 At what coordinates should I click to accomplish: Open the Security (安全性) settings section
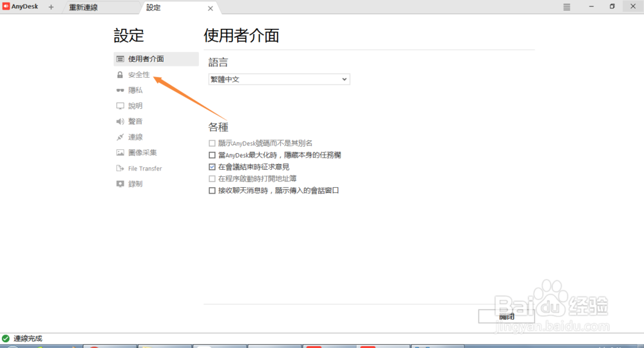point(139,75)
